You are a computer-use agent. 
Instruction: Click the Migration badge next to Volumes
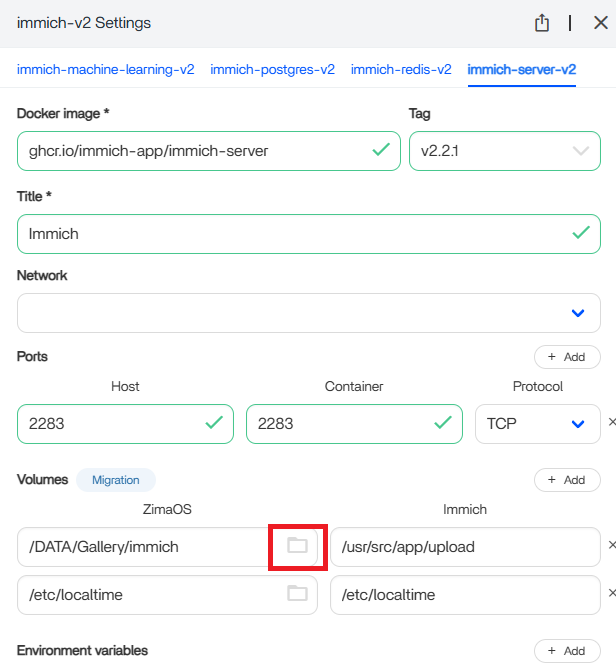pos(116,480)
